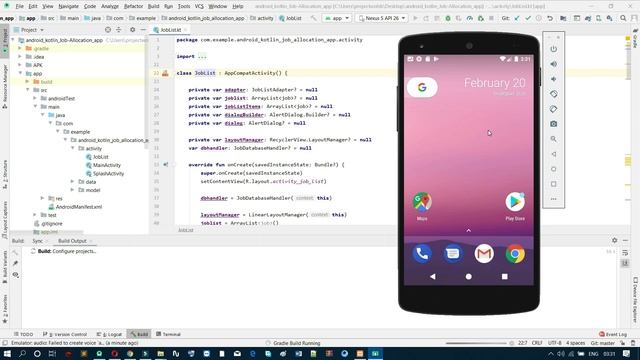Open the Terminal tool window

point(168,334)
